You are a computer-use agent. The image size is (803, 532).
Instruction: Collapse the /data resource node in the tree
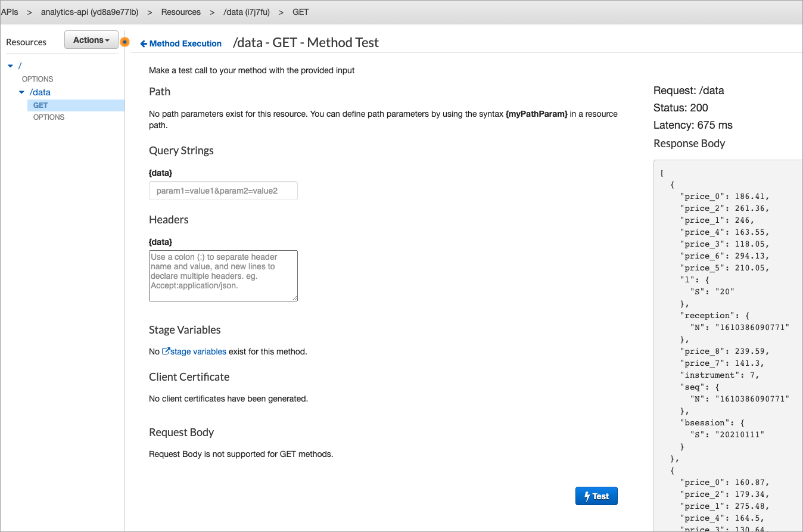(22, 92)
